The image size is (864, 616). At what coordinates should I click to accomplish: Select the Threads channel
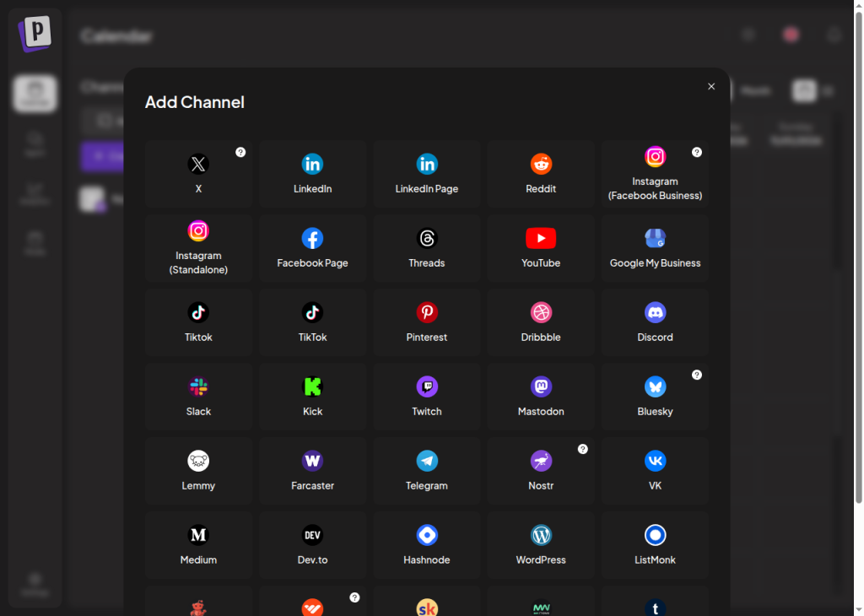tap(426, 248)
